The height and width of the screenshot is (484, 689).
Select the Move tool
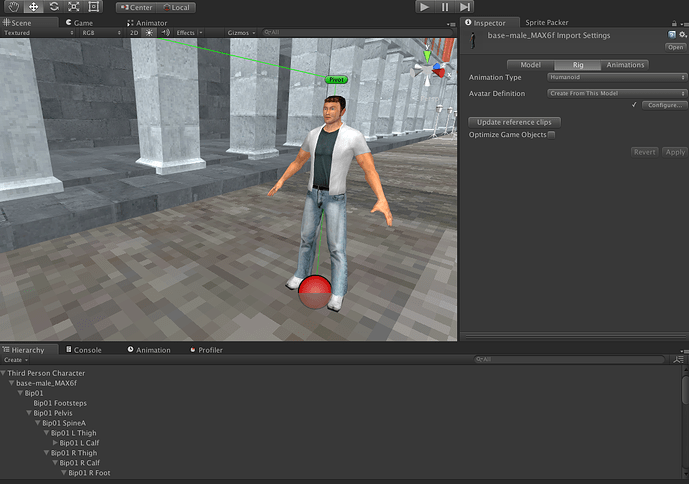[x=33, y=7]
